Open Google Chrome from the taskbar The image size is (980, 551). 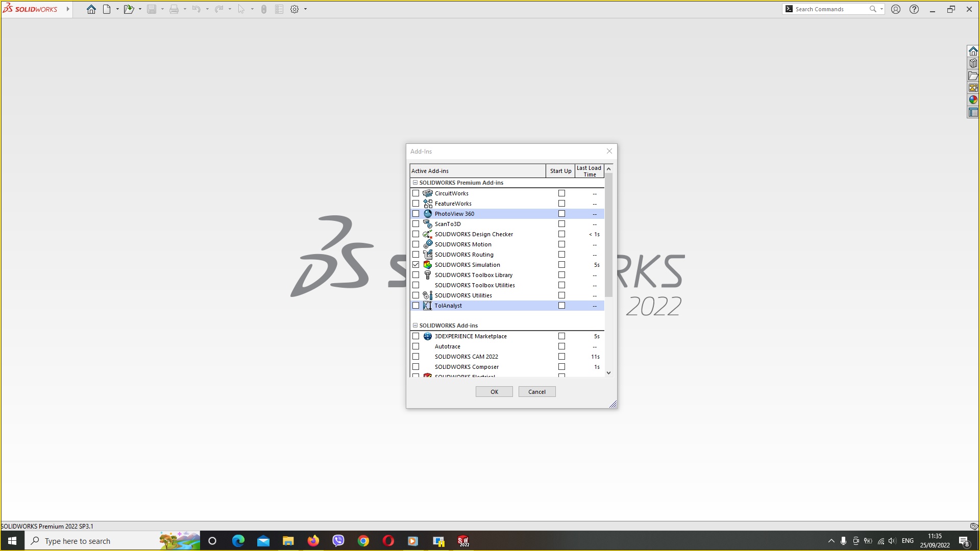pyautogui.click(x=363, y=541)
